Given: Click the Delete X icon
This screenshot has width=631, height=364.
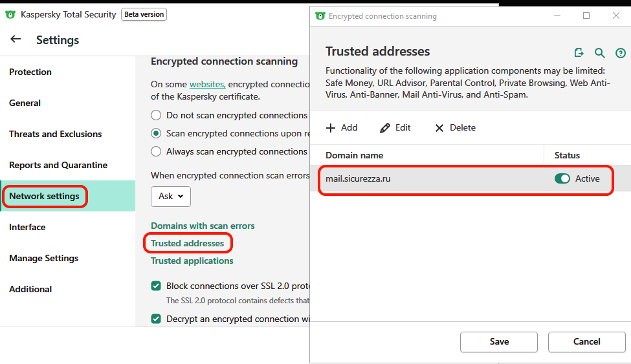Looking at the screenshot, I should click(x=439, y=128).
